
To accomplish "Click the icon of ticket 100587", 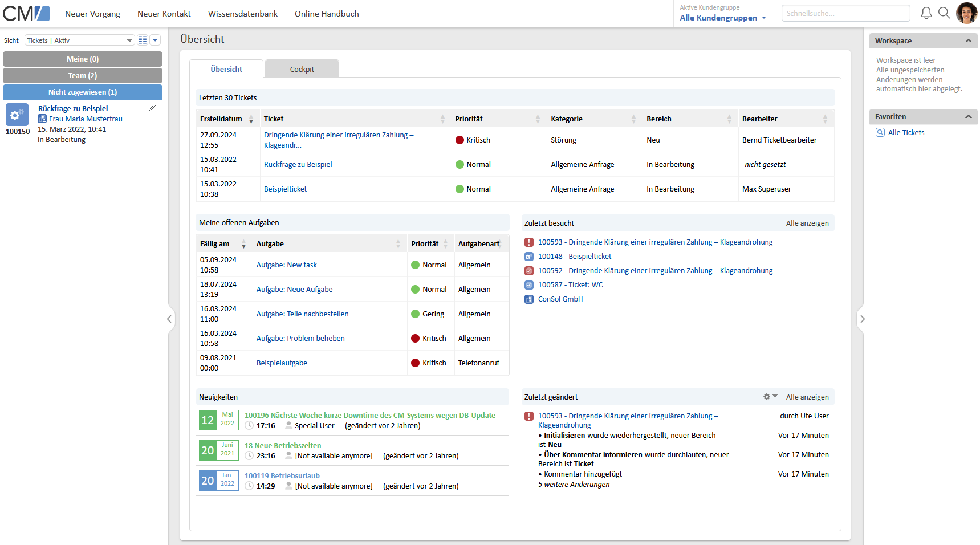I will click(529, 285).
